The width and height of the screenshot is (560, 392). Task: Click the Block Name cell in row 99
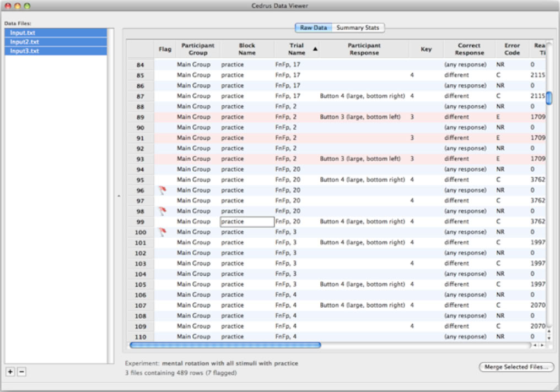tap(247, 221)
